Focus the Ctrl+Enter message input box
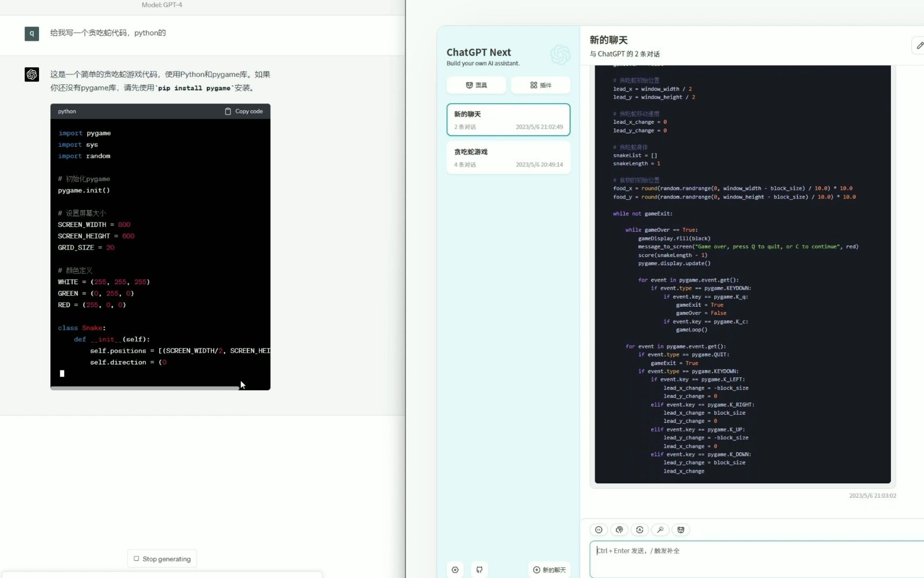The image size is (924, 578). [757, 559]
